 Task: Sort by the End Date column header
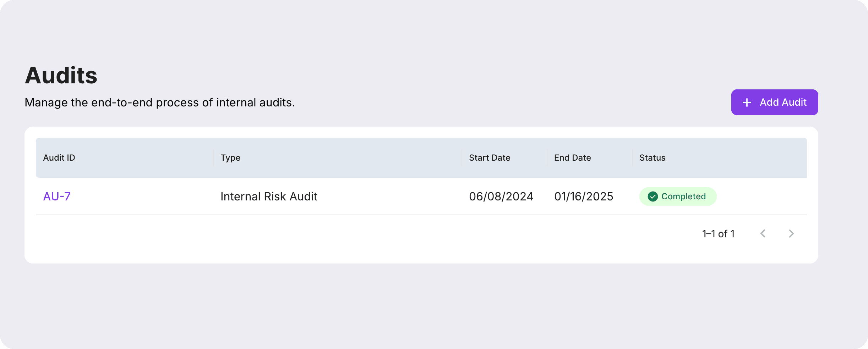click(x=572, y=158)
